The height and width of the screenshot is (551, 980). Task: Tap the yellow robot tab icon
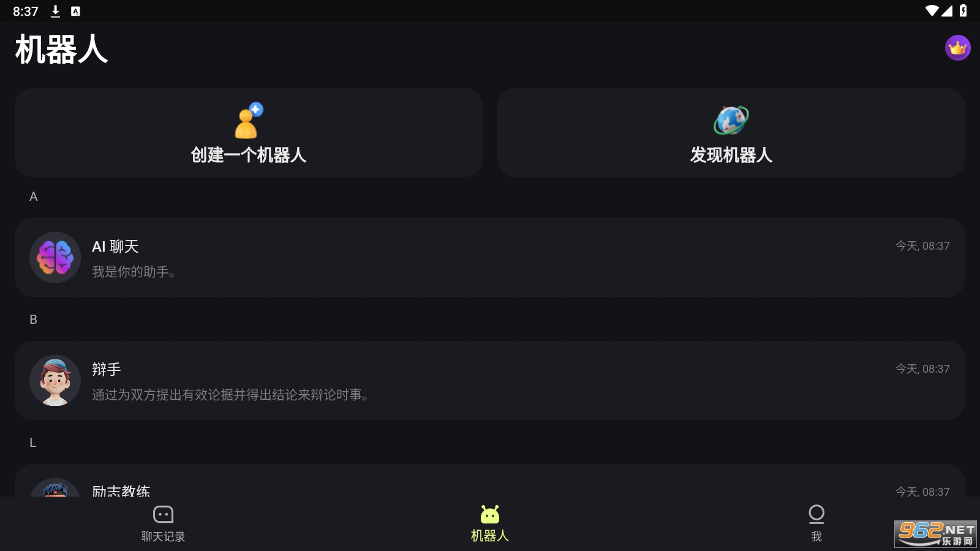490,514
